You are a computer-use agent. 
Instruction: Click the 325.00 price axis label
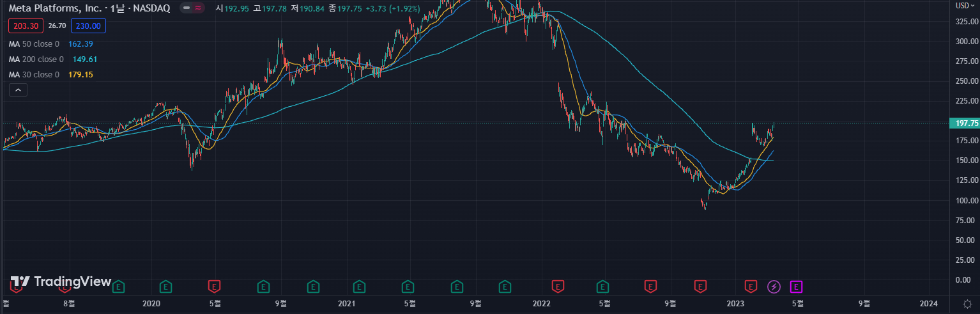point(967,21)
